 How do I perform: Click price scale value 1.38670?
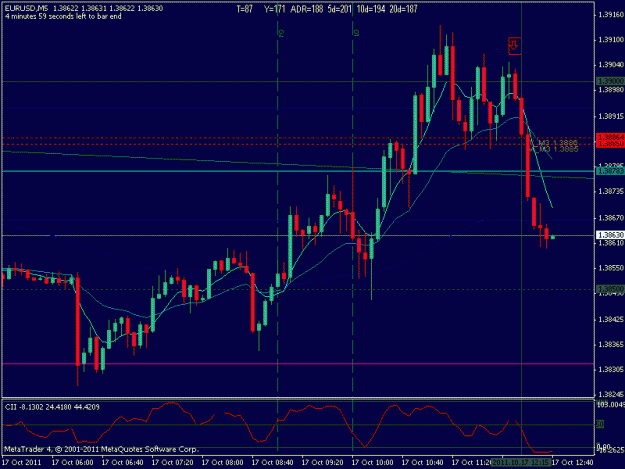point(611,218)
